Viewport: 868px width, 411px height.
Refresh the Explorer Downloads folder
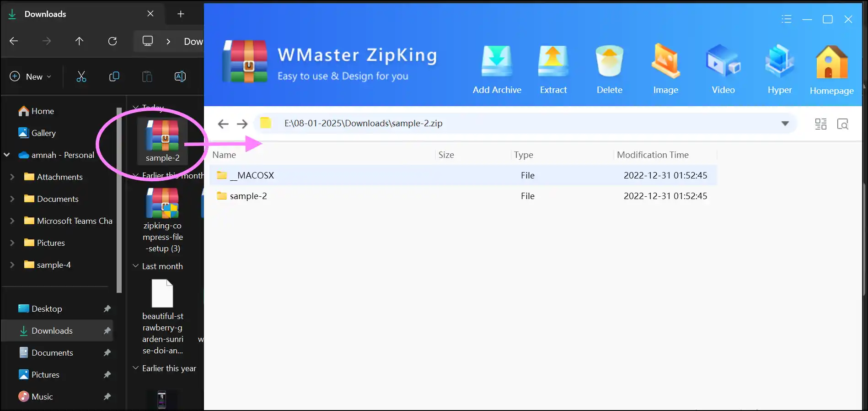(113, 41)
